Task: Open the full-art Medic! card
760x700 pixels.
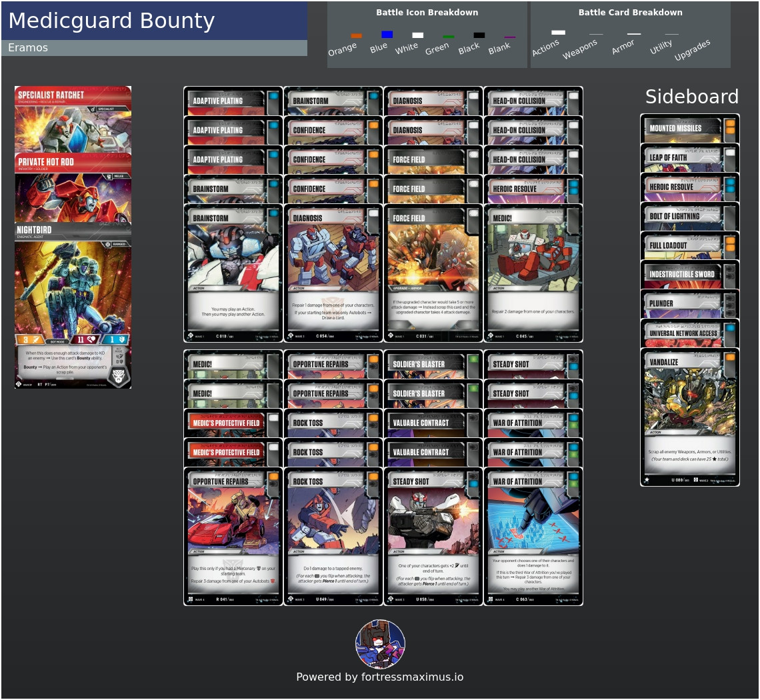Action: [x=533, y=273]
